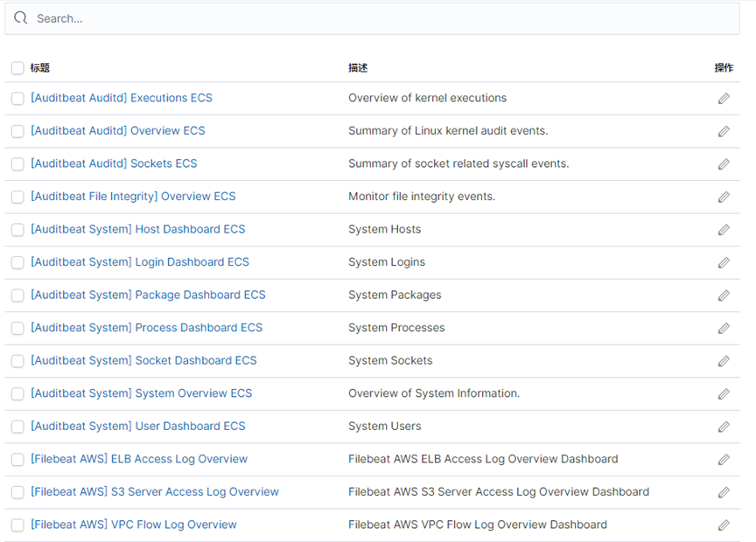The width and height of the screenshot is (756, 542).
Task: Open [Auditbeat Auditd] Sockets ECS dashboard
Action: tap(115, 163)
